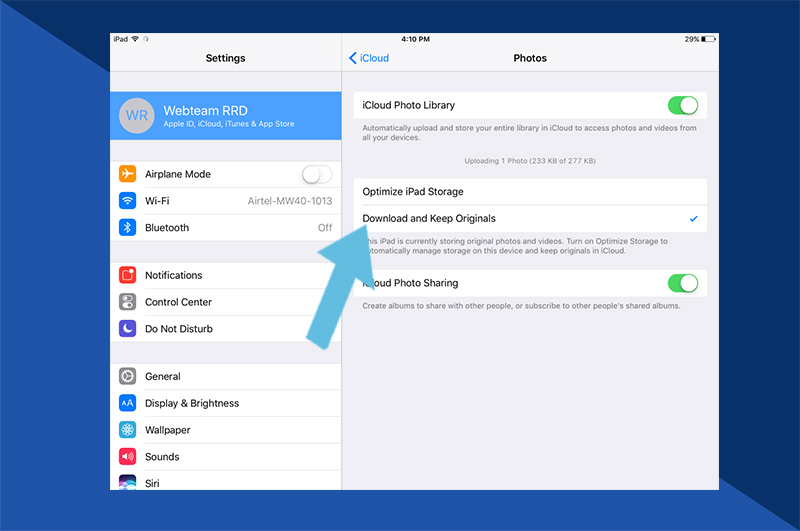Viewport: 800px width, 531px height.
Task: Tap the Sounds speaker icon
Action: [x=128, y=457]
